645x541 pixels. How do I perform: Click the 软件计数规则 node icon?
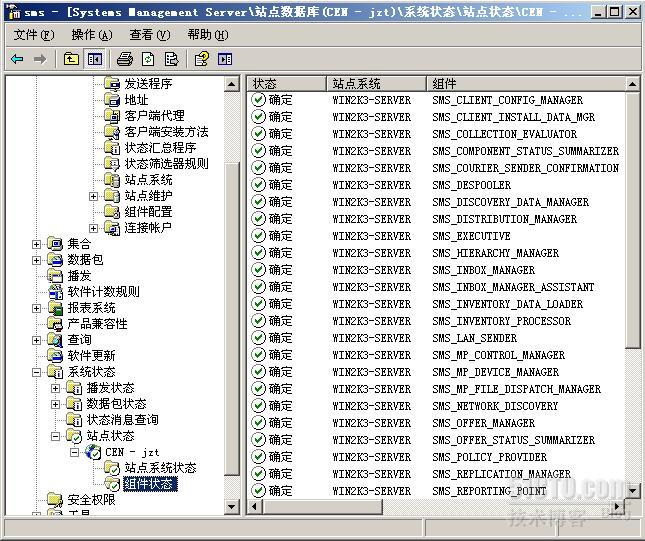click(55, 292)
